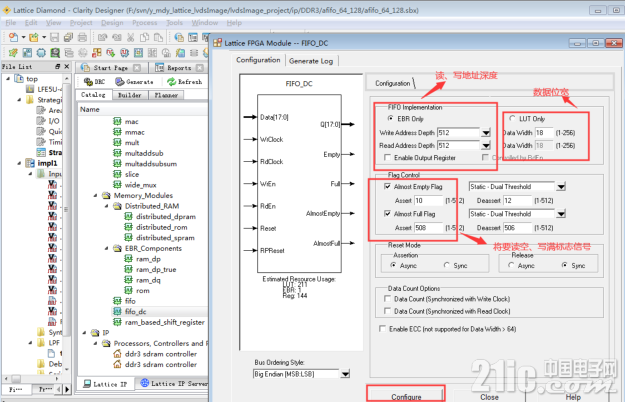Image resolution: width=625 pixels, height=402 pixels.
Task: Select the fifo_dc module in the catalog
Action: (x=136, y=312)
